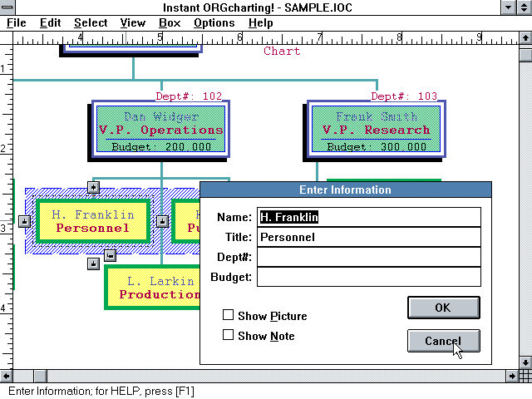Click the Enter Information dialog title bar
This screenshot has height=399, width=532.
click(x=346, y=190)
